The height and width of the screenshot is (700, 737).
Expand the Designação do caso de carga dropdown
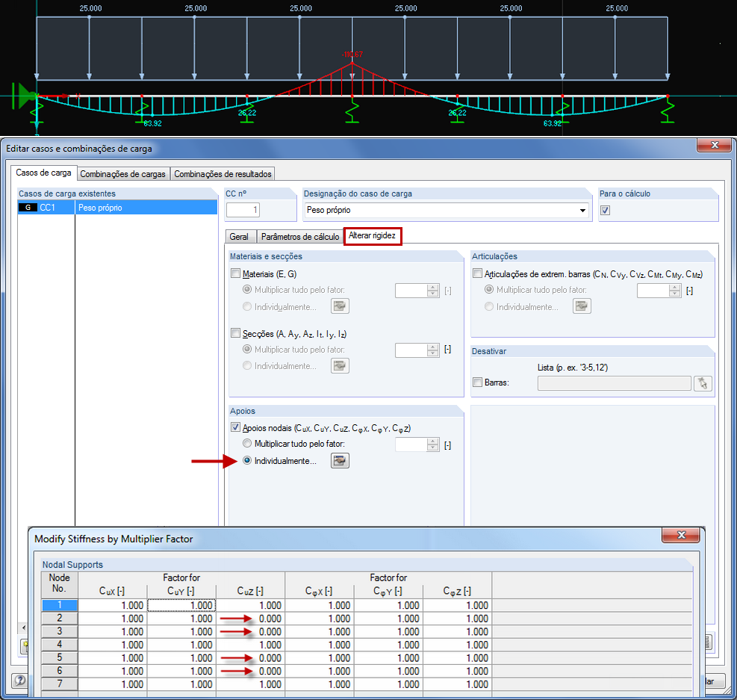tap(582, 210)
